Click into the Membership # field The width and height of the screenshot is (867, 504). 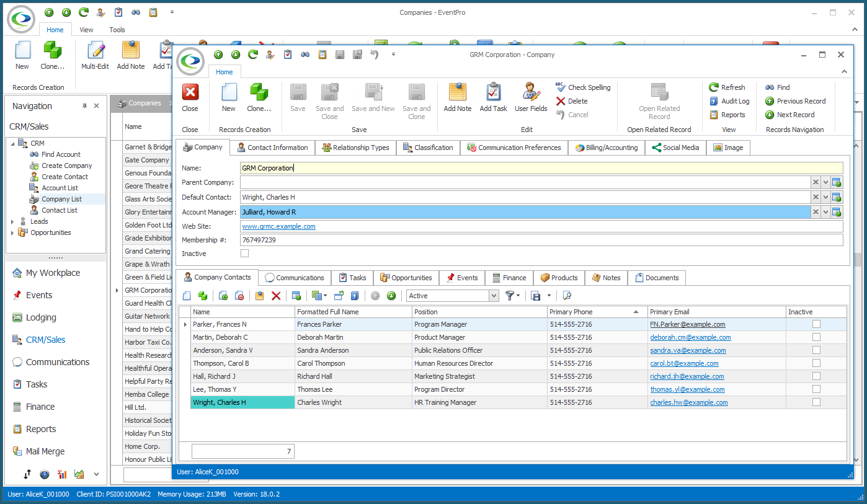(x=541, y=240)
